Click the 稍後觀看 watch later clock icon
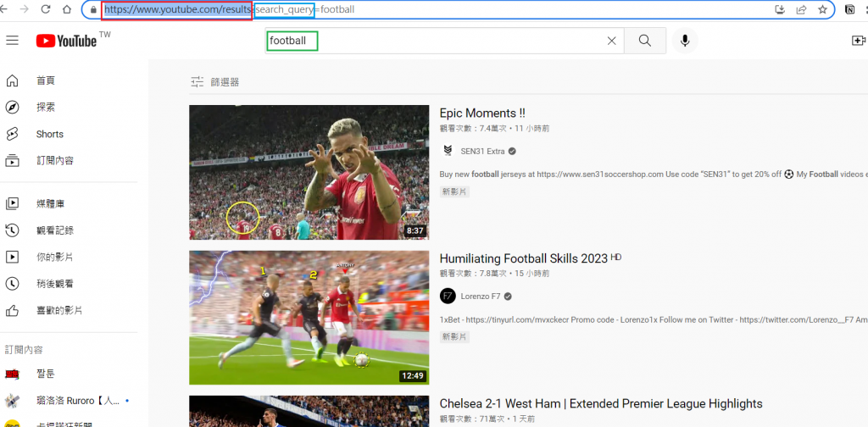Screen dimensions: 868x427 pos(12,284)
